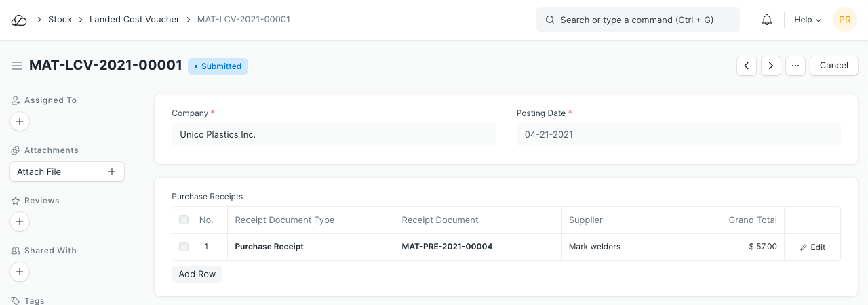Open the Stock breadcrumb
Viewport: 868px width, 305px height.
click(60, 20)
